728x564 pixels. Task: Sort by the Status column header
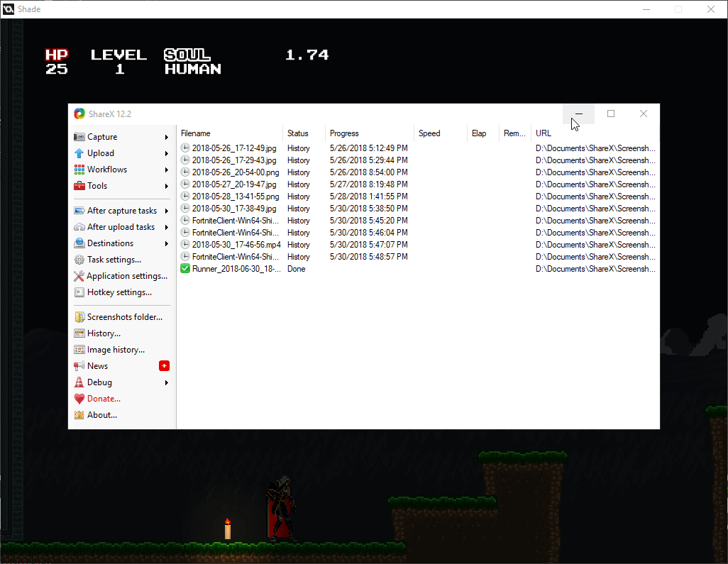click(304, 133)
